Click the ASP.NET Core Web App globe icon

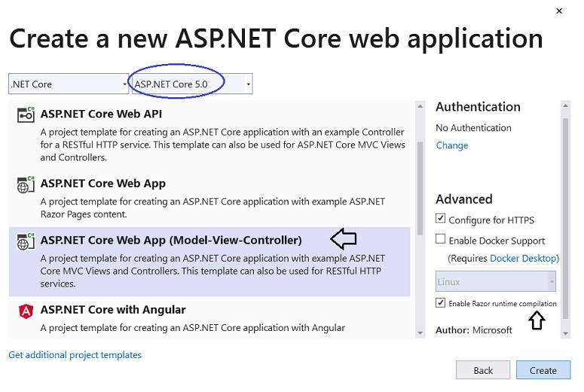pyautogui.click(x=26, y=184)
